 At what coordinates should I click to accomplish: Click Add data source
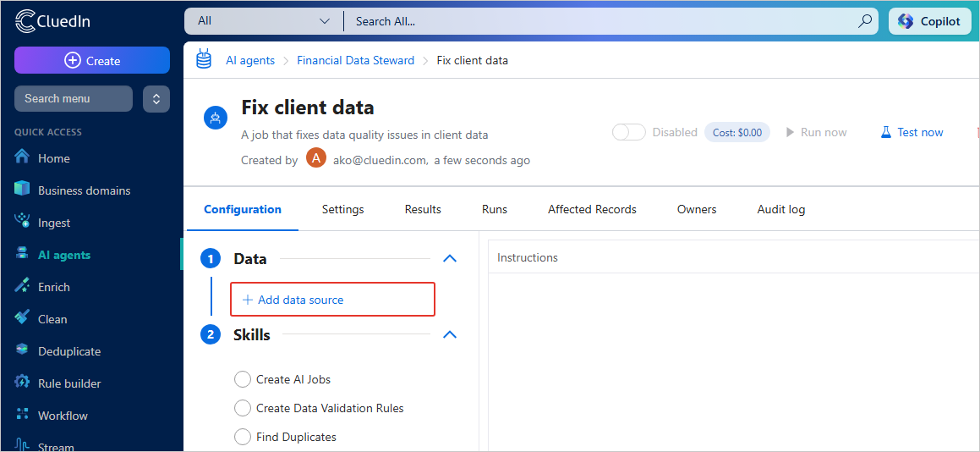332,300
